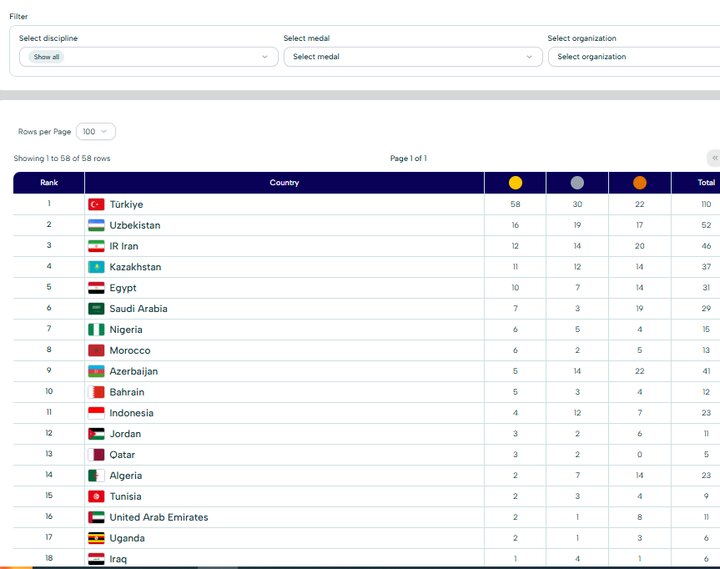The height and width of the screenshot is (569, 720).
Task: Open the Azerbaijan country link
Action: (x=133, y=372)
